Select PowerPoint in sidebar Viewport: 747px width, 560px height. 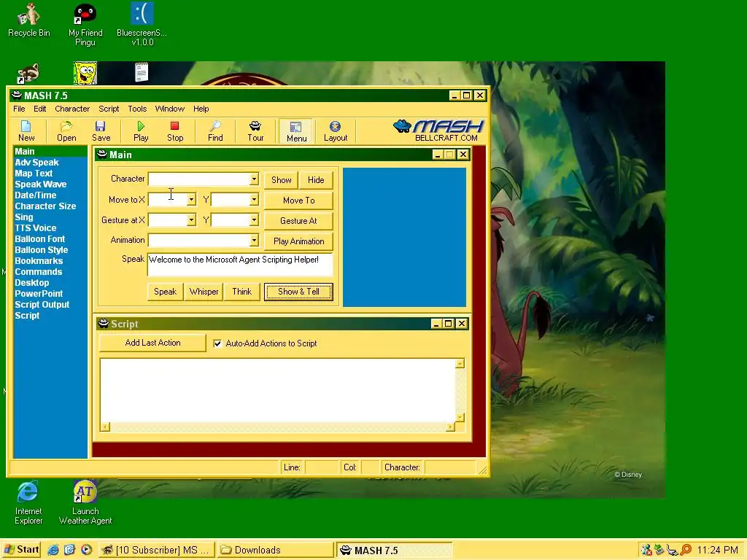pos(39,294)
